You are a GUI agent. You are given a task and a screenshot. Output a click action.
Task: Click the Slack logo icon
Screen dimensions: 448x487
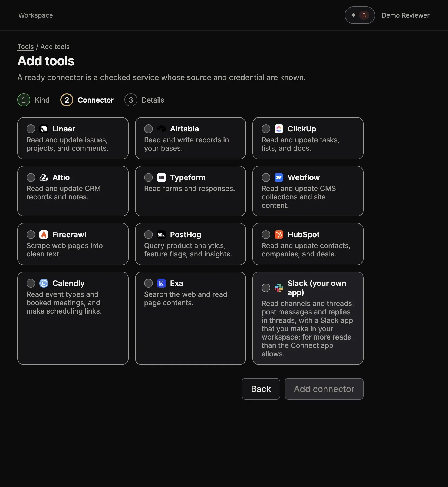point(279,288)
